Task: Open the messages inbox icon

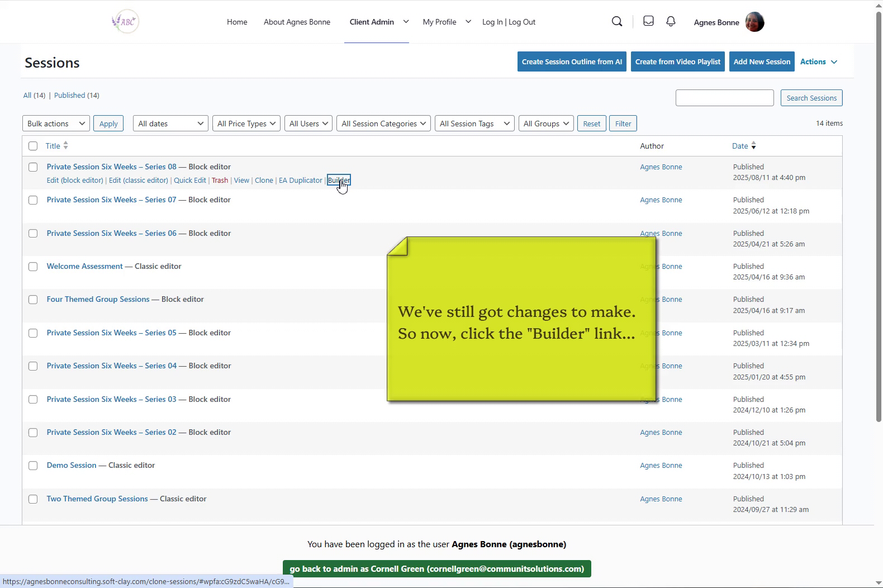Action: click(648, 21)
